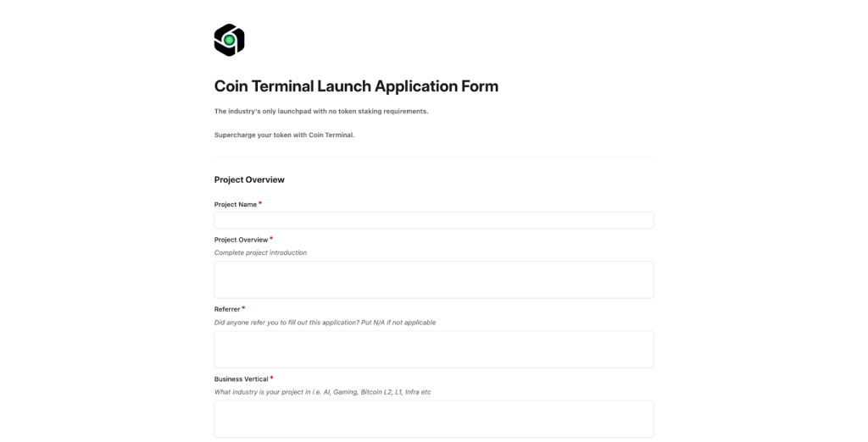Focus the Project Name input field

point(433,220)
